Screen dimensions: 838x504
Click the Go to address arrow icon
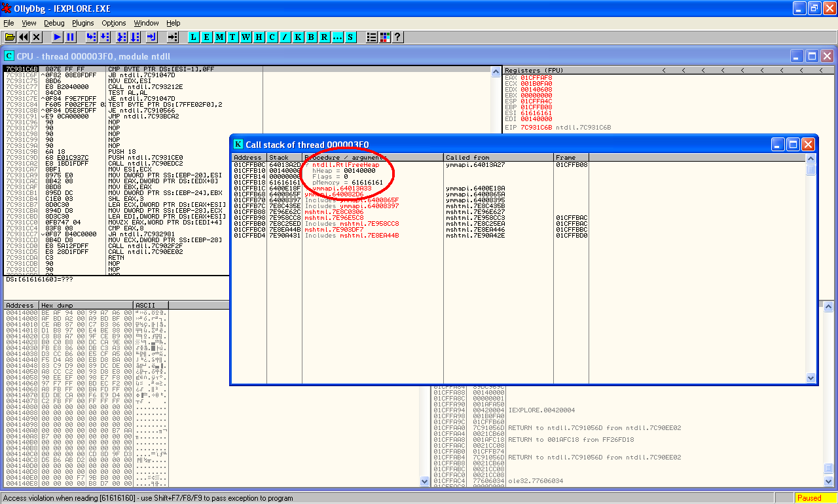click(173, 37)
